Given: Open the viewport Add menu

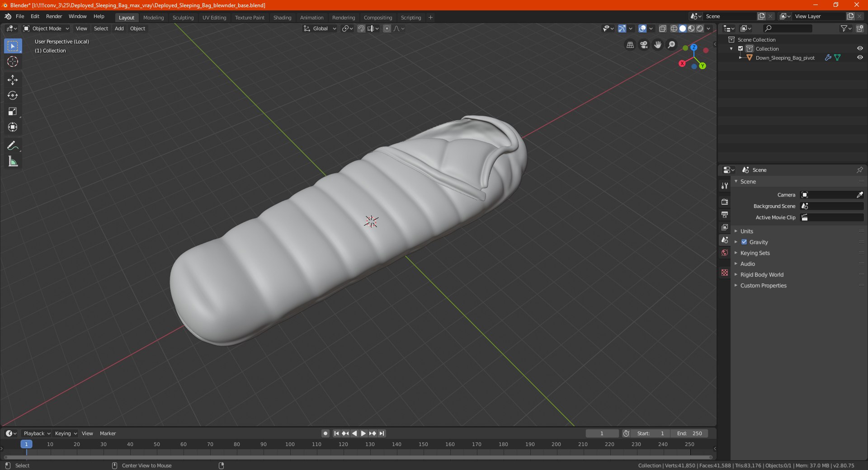Looking at the screenshot, I should pos(119,28).
